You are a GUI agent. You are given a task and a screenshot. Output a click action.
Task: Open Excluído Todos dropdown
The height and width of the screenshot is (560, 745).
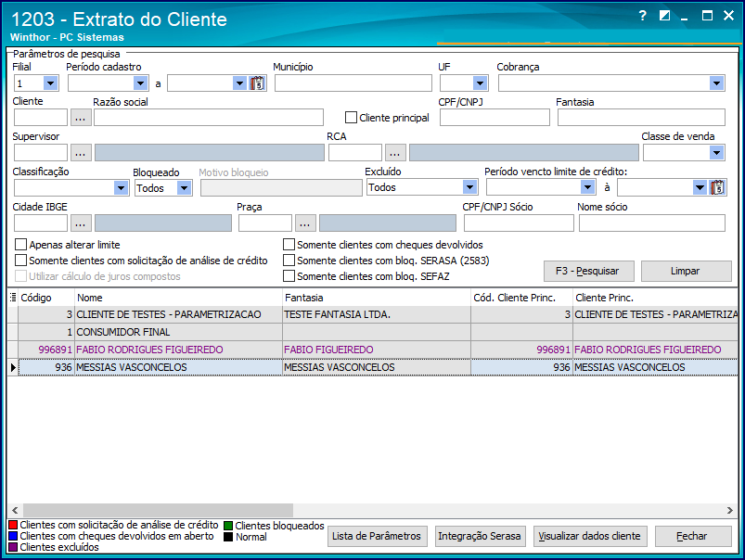[469, 187]
